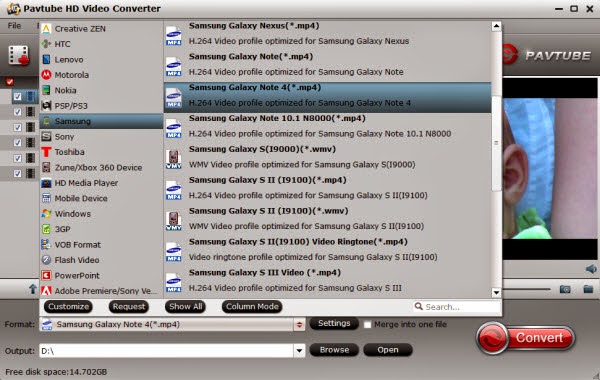Click the search magnifier icon
600x380 pixels.
click(419, 307)
